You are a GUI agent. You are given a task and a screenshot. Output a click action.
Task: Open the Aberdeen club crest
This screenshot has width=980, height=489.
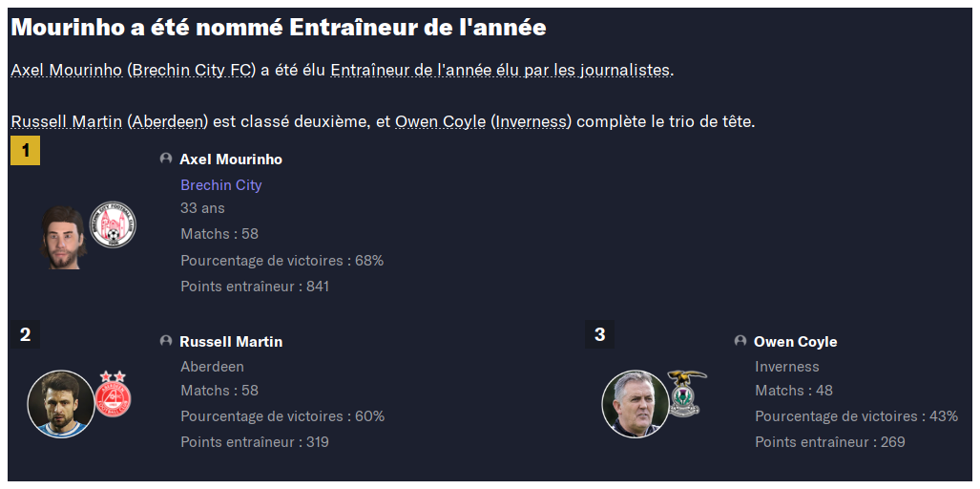pyautogui.click(x=114, y=394)
